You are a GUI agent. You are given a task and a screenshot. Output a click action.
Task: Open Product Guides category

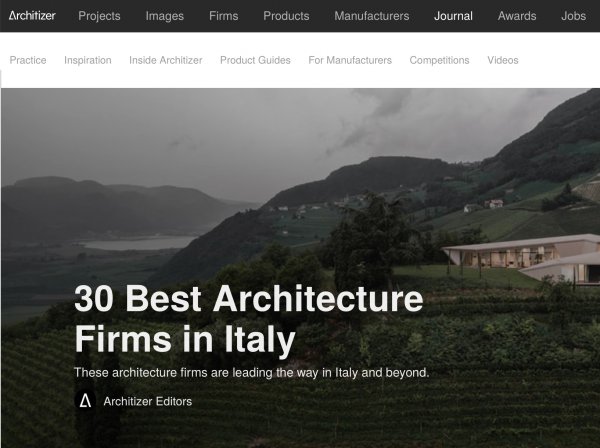(255, 60)
